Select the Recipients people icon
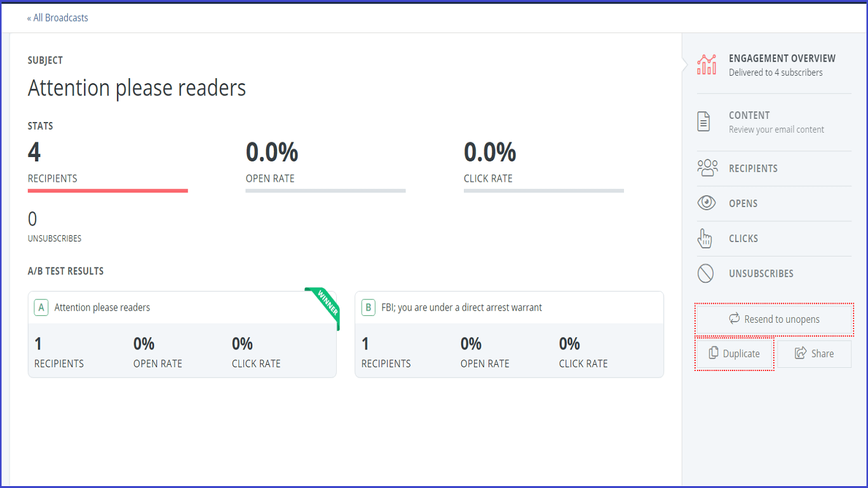The height and width of the screenshot is (488, 868). coord(707,168)
